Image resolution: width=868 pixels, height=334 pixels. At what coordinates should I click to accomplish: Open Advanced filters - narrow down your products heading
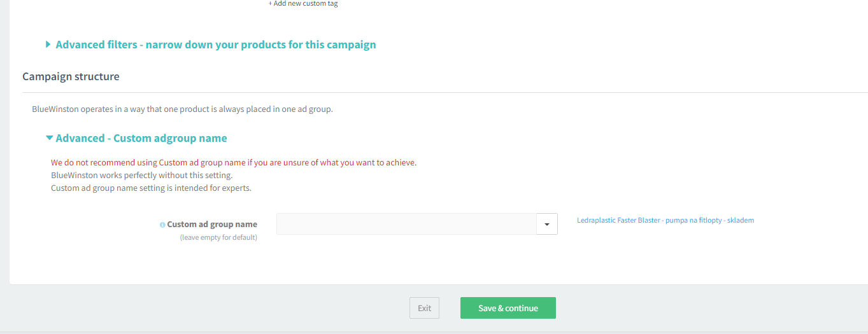pos(216,45)
